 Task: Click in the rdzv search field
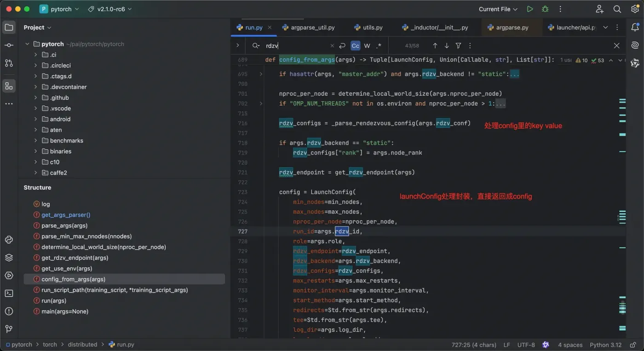(294, 46)
